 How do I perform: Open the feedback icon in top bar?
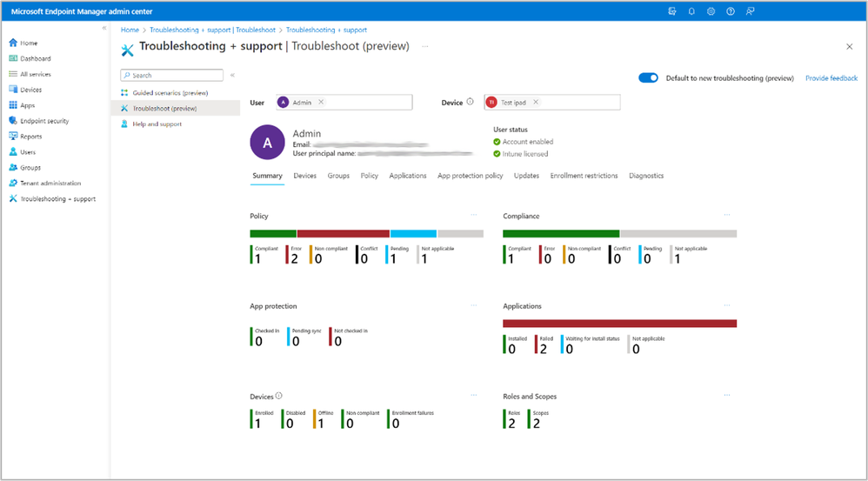(750, 11)
